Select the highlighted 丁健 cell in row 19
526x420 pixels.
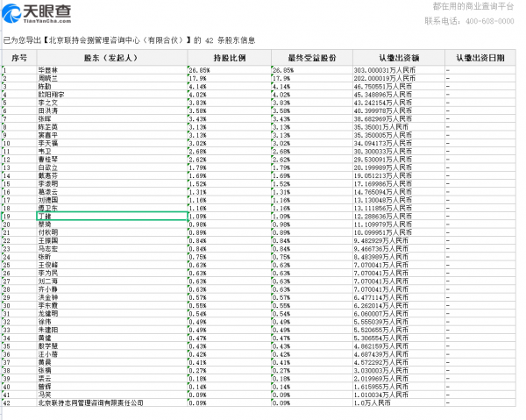111,216
